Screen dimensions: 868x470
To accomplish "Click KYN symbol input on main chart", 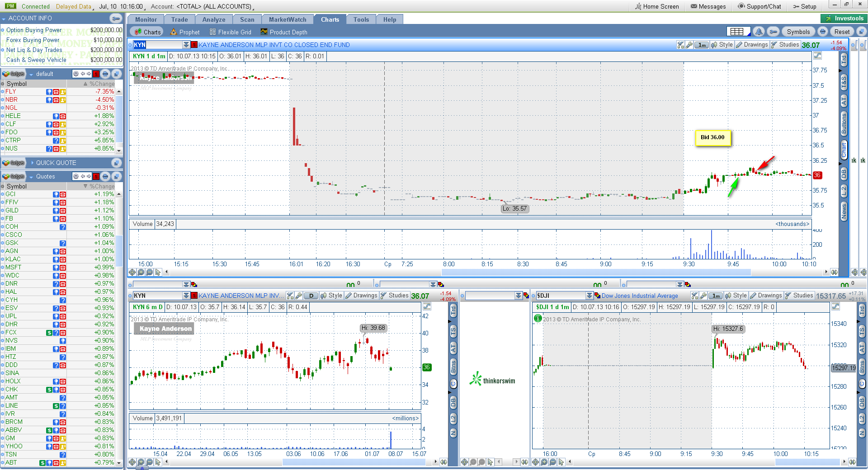I will pyautogui.click(x=157, y=45).
